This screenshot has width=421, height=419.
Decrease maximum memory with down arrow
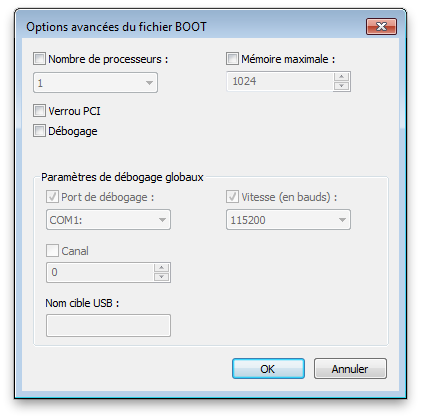(341, 86)
